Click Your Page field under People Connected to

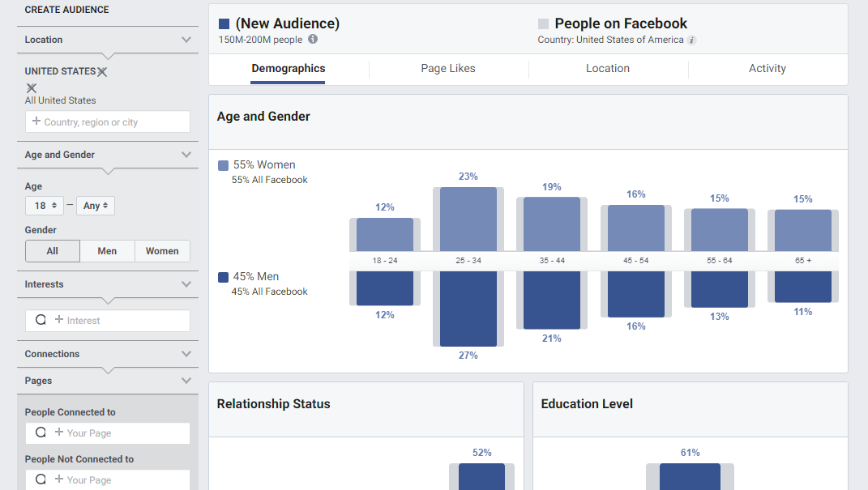[x=108, y=433]
